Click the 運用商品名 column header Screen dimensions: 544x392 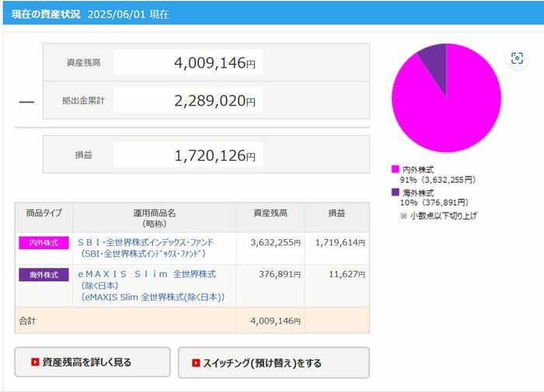[155, 217]
